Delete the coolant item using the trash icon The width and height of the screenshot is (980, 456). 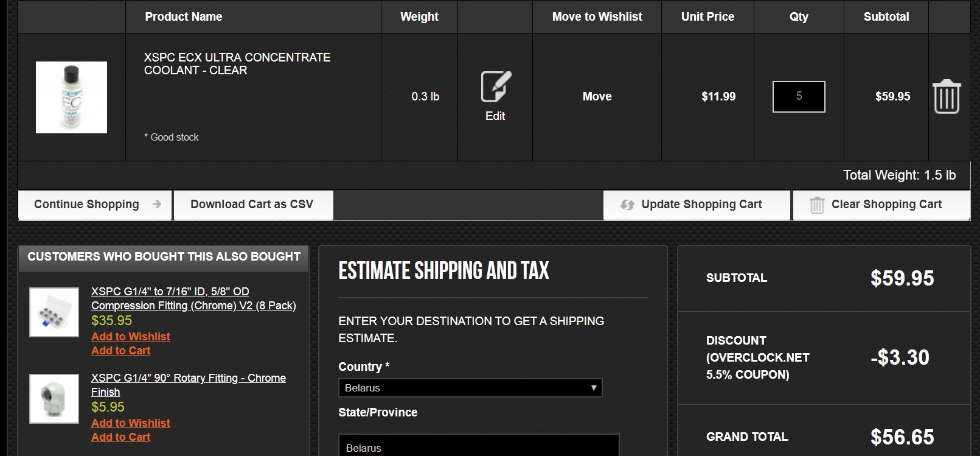(x=947, y=97)
